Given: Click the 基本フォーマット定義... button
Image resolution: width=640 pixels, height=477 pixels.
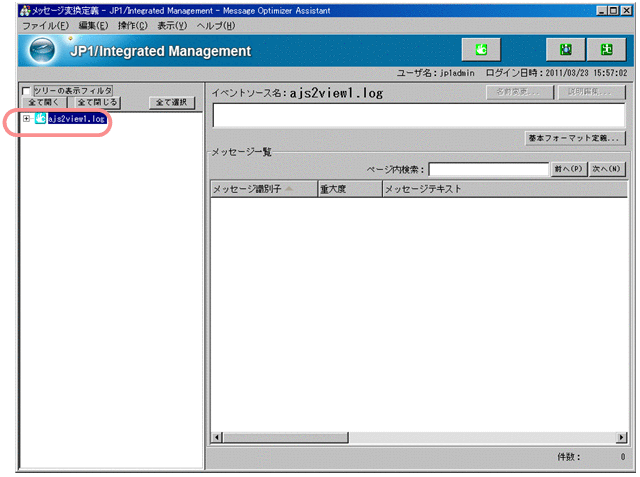Looking at the screenshot, I should 575,138.
